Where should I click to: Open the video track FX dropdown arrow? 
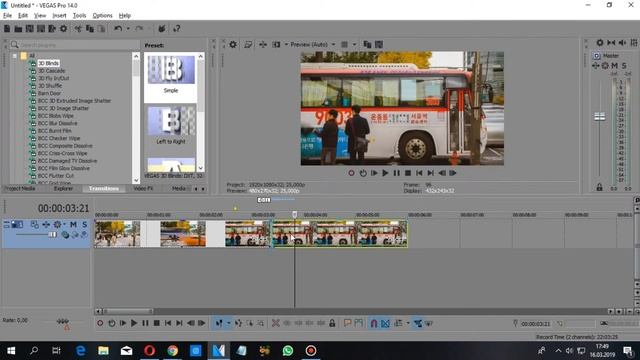point(64,224)
